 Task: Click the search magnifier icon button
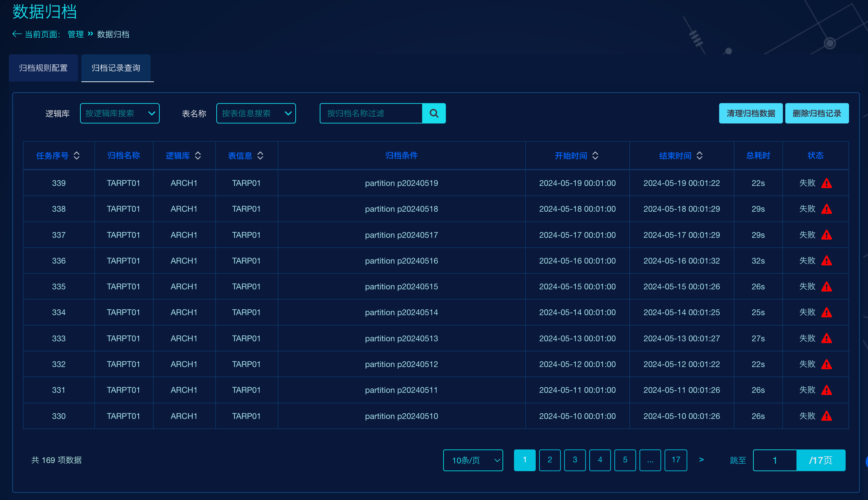point(434,113)
